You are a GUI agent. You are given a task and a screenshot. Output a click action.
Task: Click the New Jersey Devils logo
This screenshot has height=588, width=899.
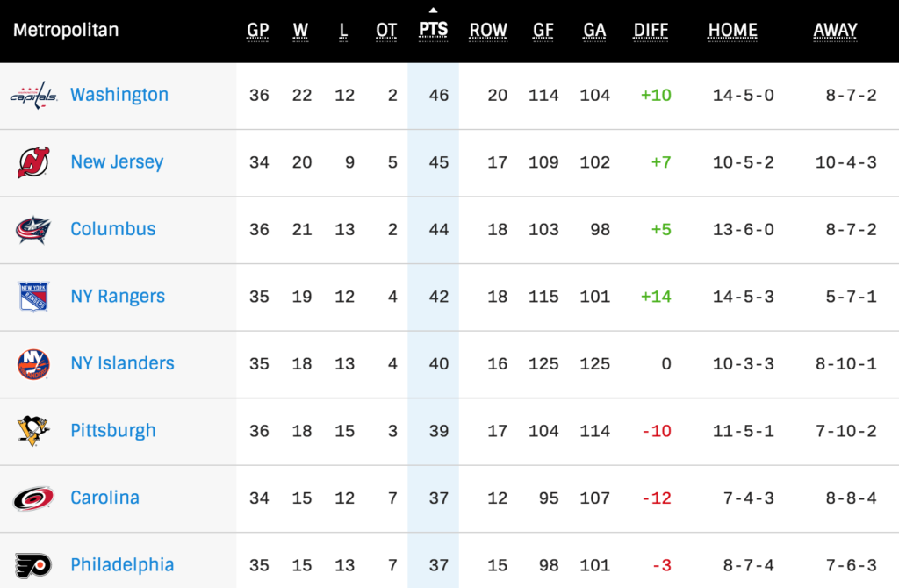(33, 162)
